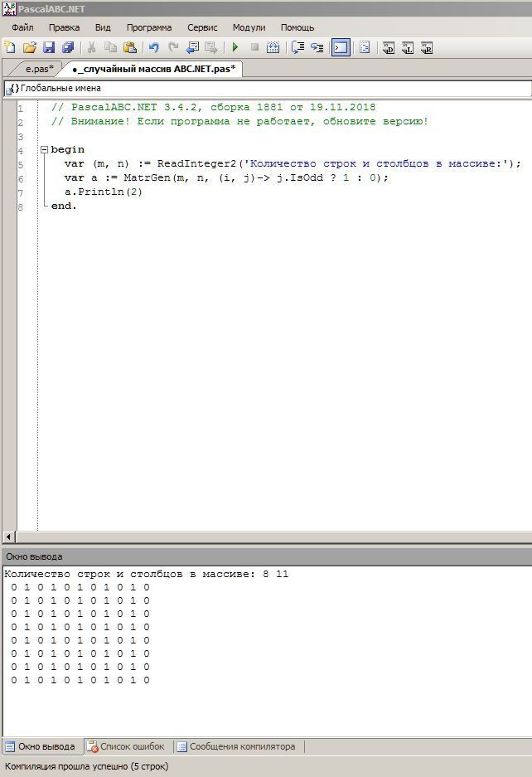532x777 pixels.
Task: Click the debug build configuration icon
Action: click(389, 47)
